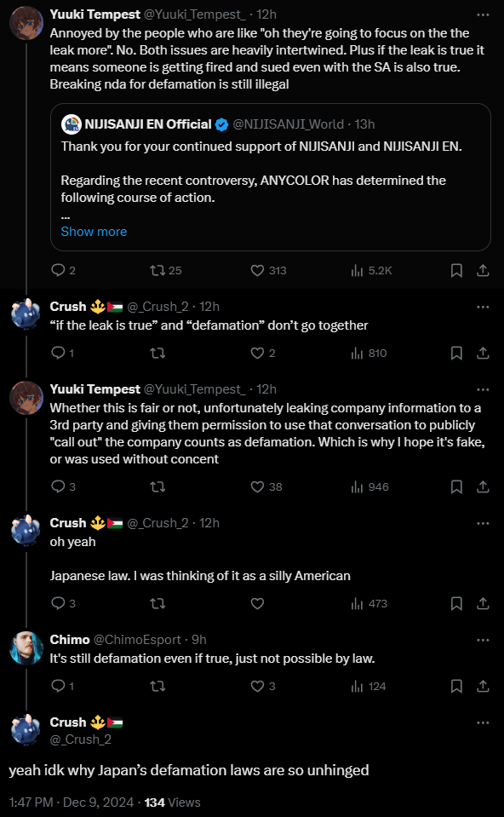The height and width of the screenshot is (817, 504).
Task: Open NIJISANJI EN Official logo avatar
Action: [x=72, y=124]
